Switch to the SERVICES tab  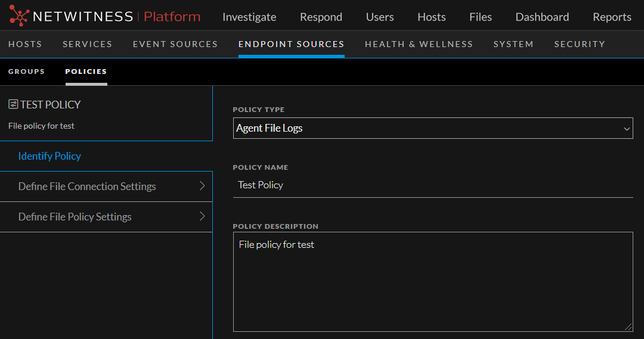tap(88, 44)
